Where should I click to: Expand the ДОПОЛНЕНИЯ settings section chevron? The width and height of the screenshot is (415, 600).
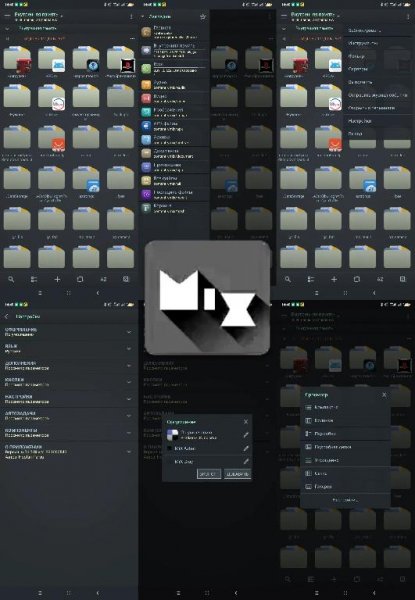pos(129,365)
